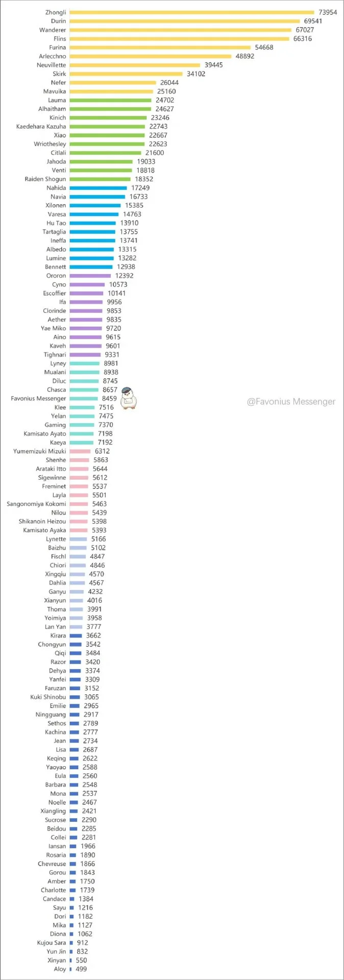Click the Lyney teal bar
The image size is (344, 980).
[x=85, y=363]
